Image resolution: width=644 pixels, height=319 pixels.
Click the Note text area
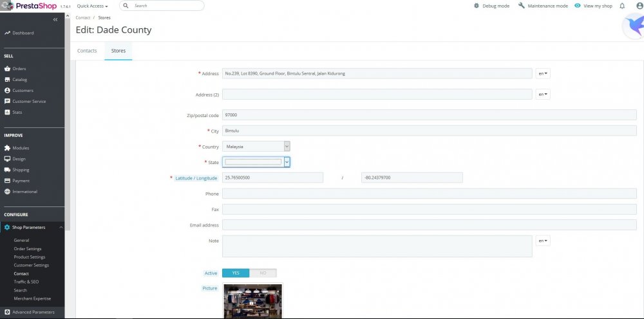(377, 246)
